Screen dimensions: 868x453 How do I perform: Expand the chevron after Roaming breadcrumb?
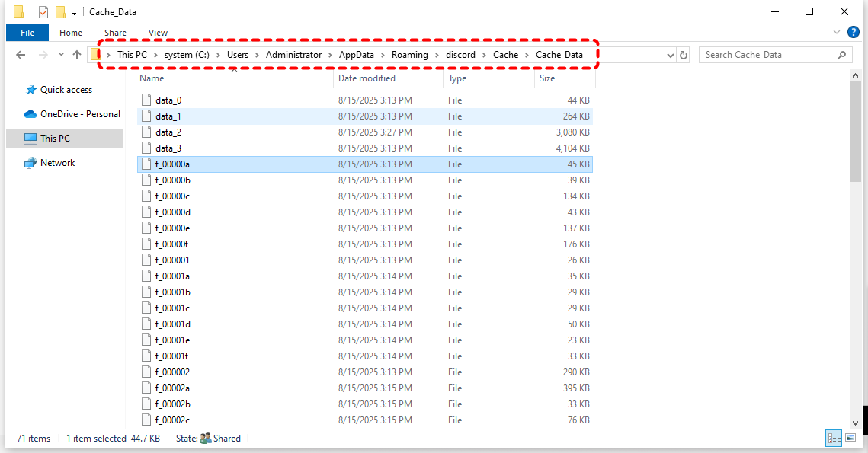[437, 56]
